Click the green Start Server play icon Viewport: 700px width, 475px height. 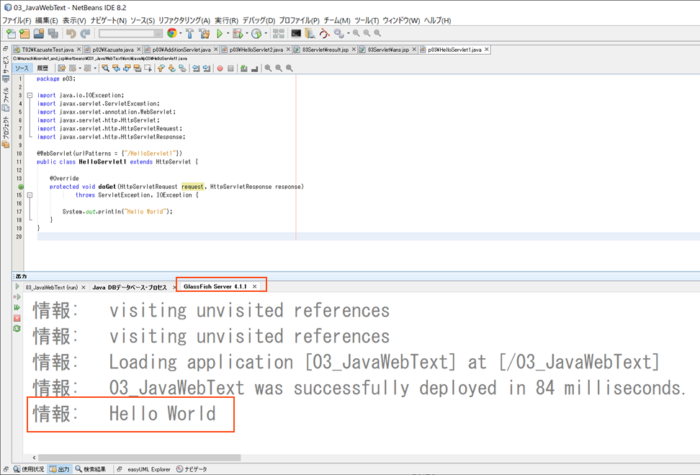[17, 287]
